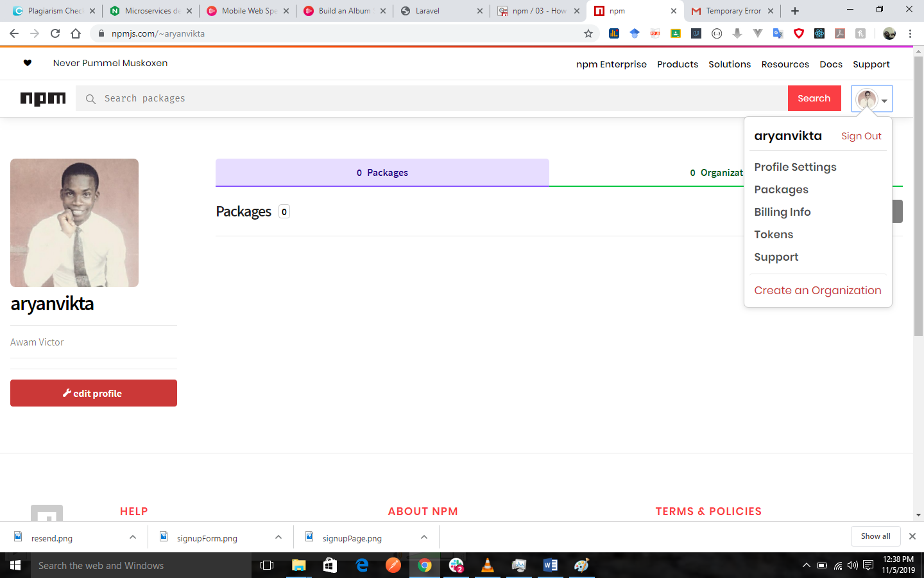Click the Google Scholar extension icon
The image size is (924, 578).
635,33
